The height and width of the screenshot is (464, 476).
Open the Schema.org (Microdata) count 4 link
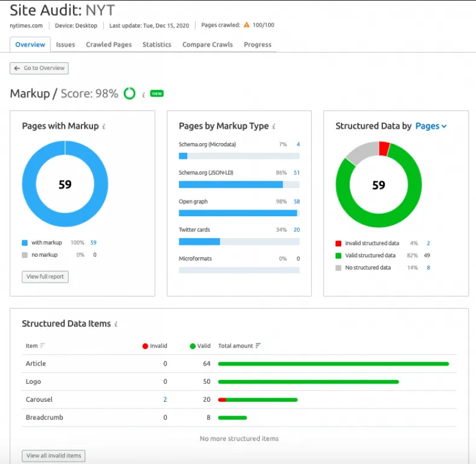coord(298,144)
